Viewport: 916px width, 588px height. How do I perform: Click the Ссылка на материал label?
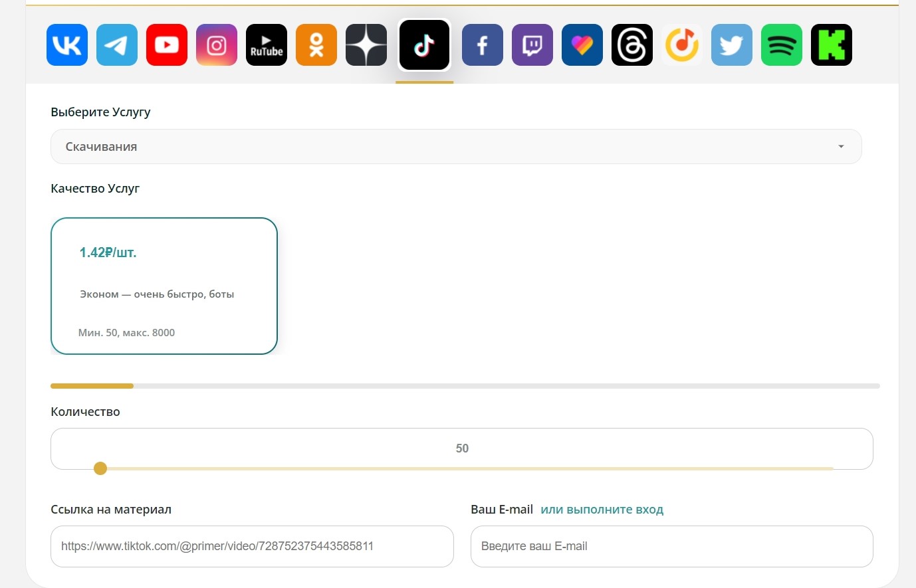click(x=111, y=510)
